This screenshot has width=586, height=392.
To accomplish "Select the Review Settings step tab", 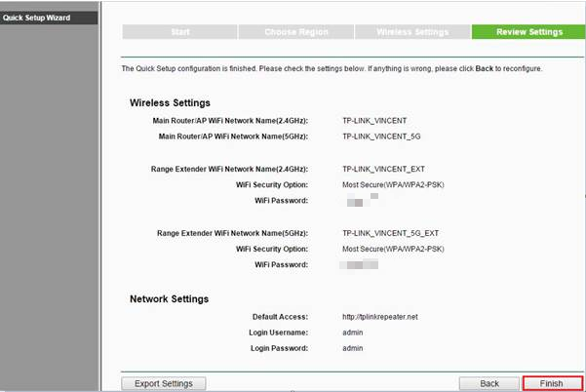I will point(528,32).
